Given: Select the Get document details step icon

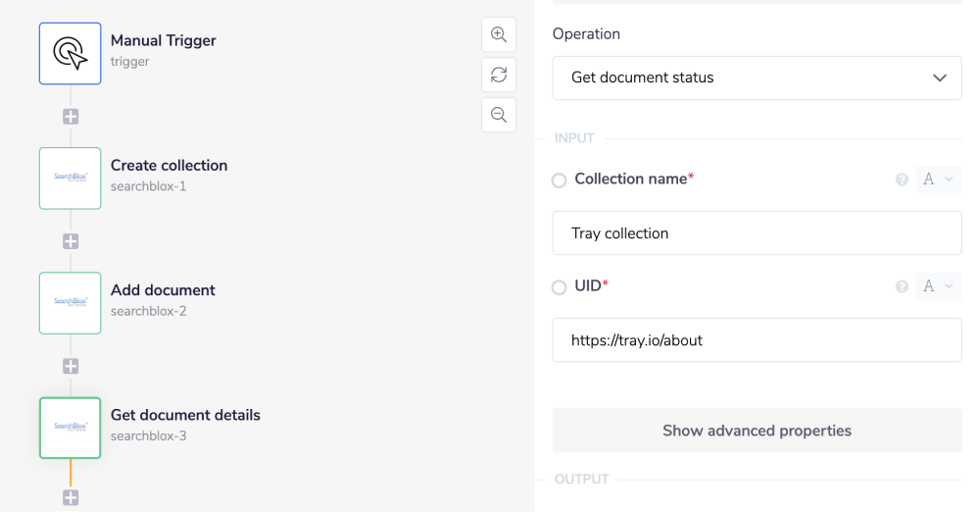Looking at the screenshot, I should coord(70,428).
